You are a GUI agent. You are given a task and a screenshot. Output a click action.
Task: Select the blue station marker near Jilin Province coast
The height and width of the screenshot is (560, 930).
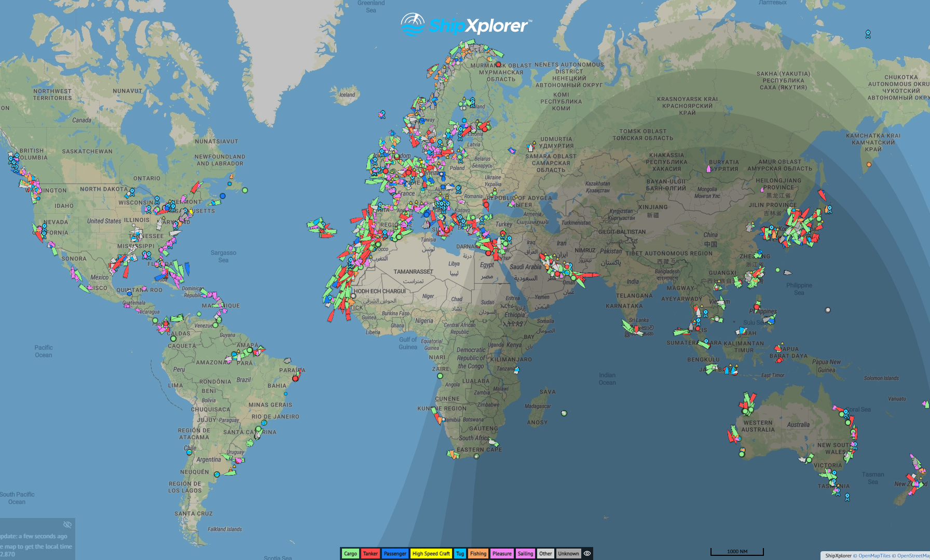pyautogui.click(x=829, y=209)
